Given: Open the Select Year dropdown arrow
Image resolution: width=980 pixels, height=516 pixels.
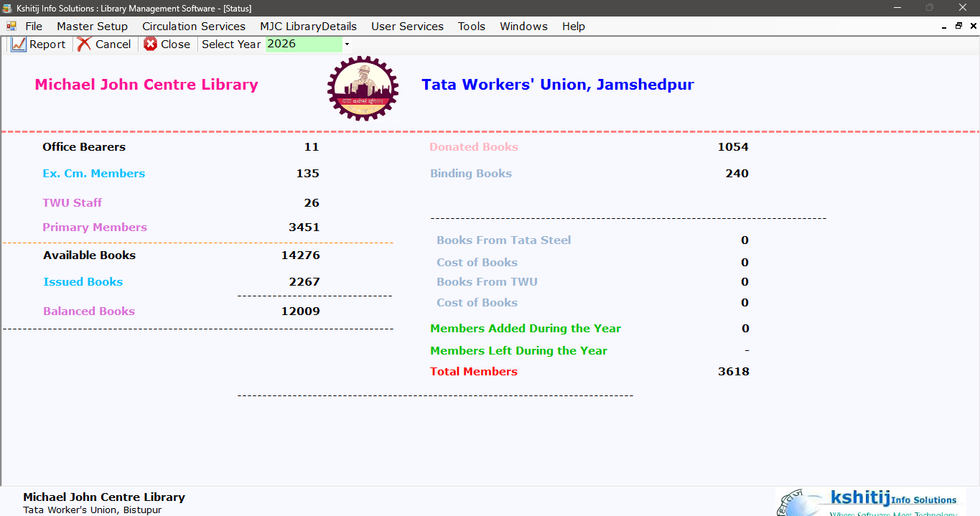Looking at the screenshot, I should 347,44.
